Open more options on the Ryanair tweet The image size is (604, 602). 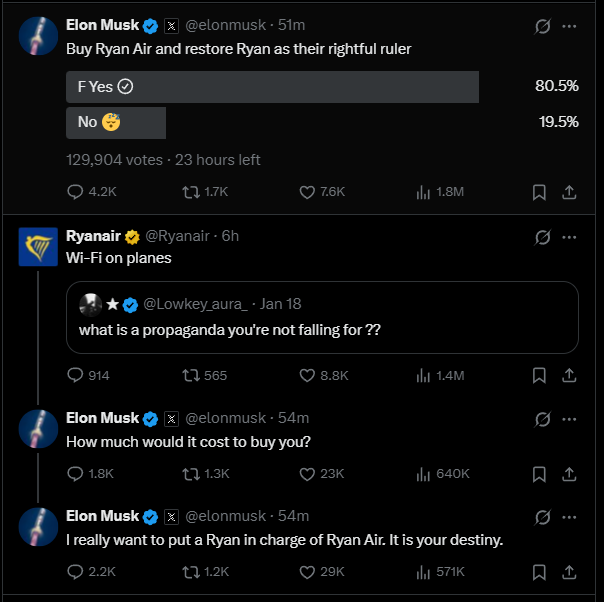click(569, 237)
